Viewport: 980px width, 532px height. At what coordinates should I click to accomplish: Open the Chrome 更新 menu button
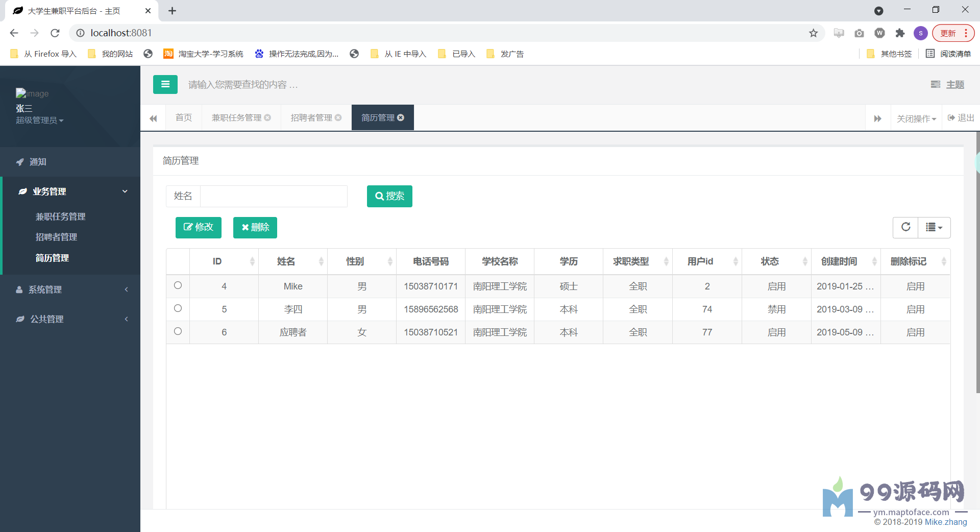point(953,33)
